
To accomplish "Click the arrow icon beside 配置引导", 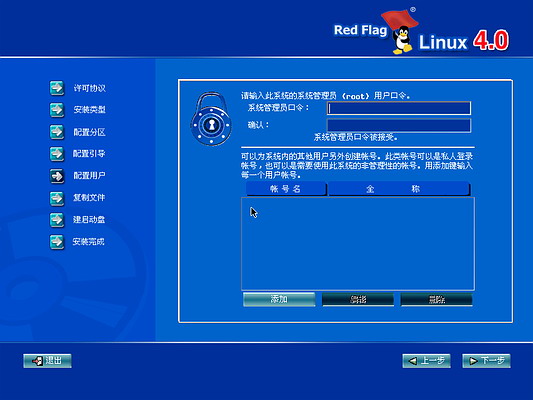I will click(x=57, y=154).
